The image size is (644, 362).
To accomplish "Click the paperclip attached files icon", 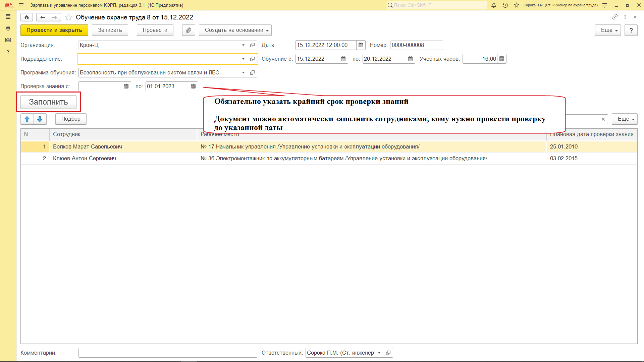I will (x=189, y=30).
